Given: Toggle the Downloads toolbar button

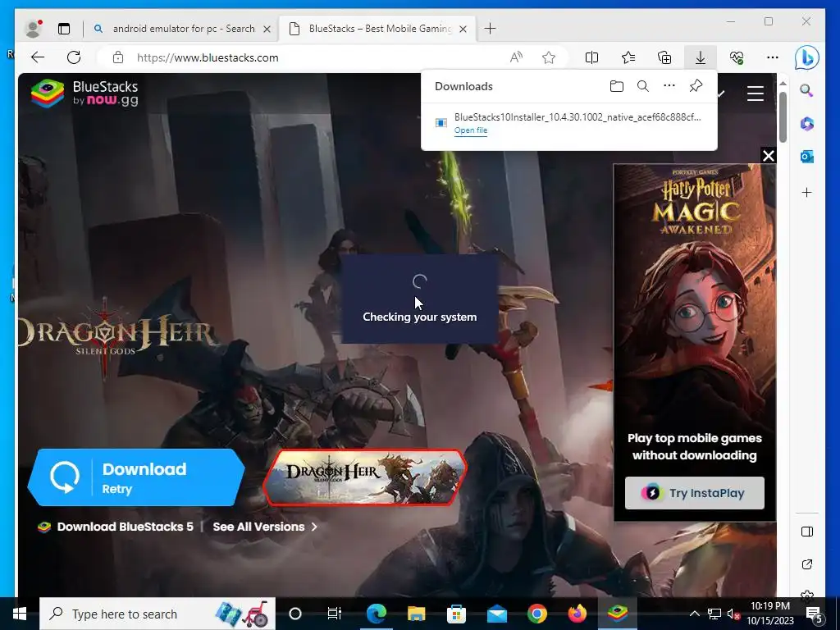Looking at the screenshot, I should (x=701, y=57).
